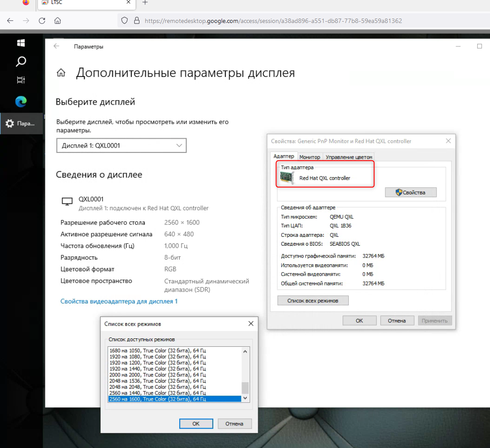The width and height of the screenshot is (490, 448).
Task: Close the adapter properties dialog
Action: (448, 141)
